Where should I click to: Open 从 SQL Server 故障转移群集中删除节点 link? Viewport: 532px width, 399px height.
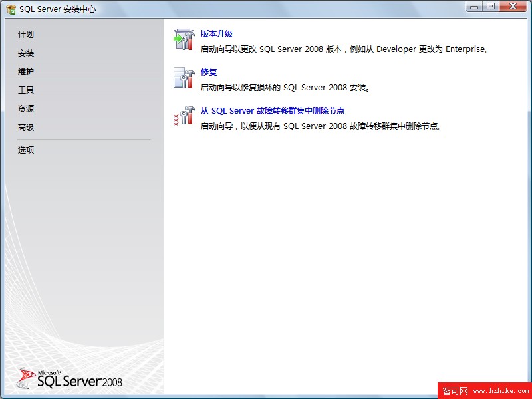tap(273, 110)
